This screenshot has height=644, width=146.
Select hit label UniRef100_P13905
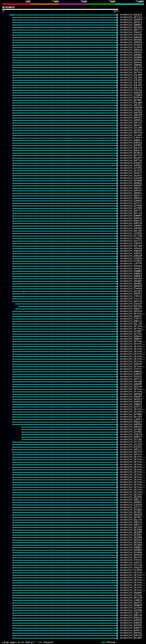[x=131, y=48]
